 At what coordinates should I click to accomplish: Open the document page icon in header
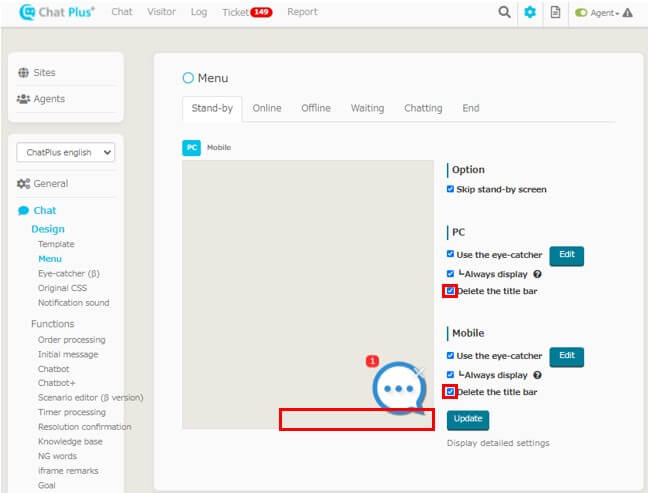point(555,12)
